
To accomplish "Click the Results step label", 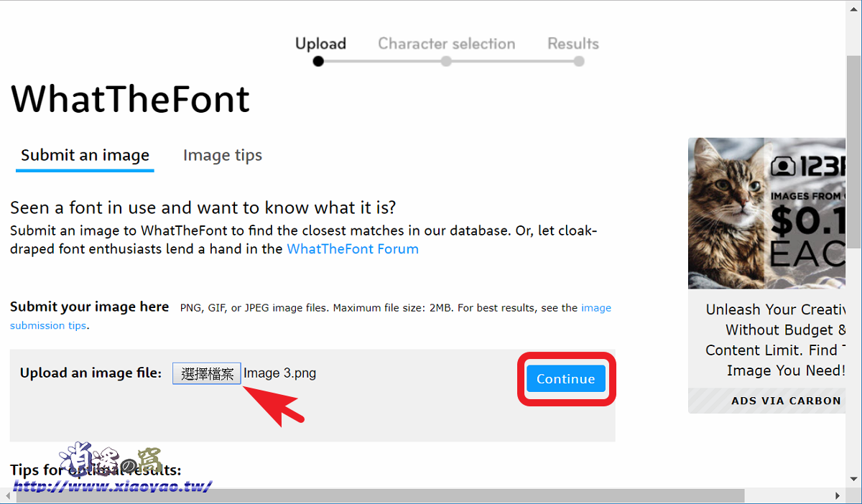I will pos(573,44).
